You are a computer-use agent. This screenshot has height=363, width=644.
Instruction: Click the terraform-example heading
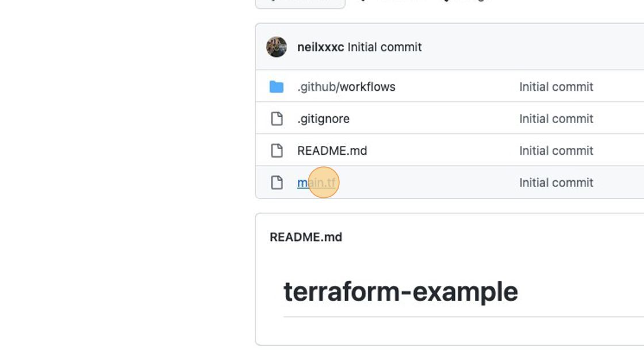(x=400, y=292)
